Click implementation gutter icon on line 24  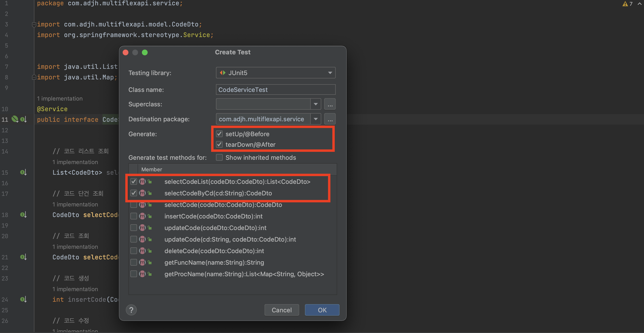click(x=23, y=299)
